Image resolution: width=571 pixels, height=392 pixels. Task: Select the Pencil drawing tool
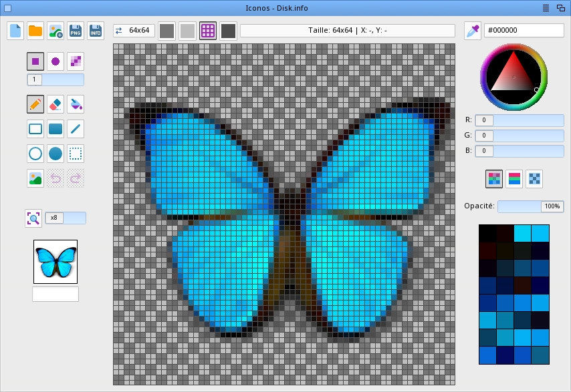(35, 104)
